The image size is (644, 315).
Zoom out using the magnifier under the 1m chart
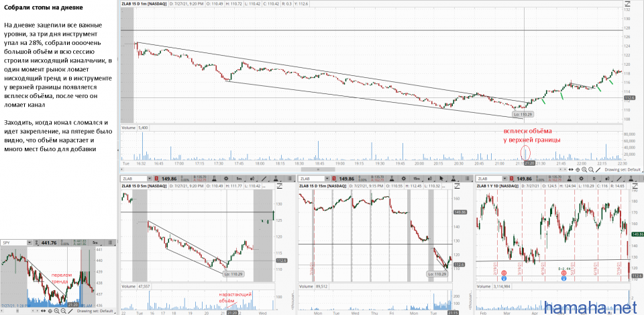(591, 169)
